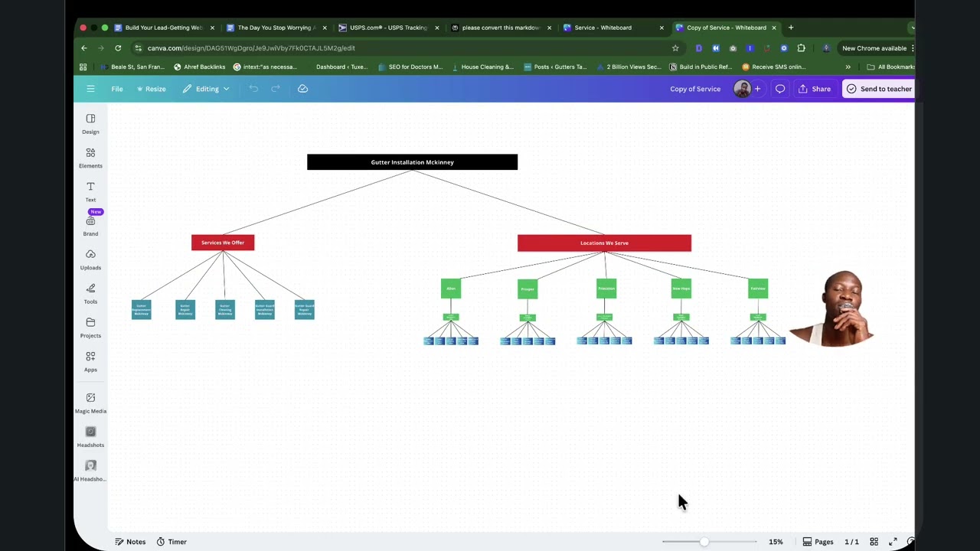This screenshot has width=980, height=551.
Task: Open the SEO for Doctors bookmark
Action: tap(410, 67)
